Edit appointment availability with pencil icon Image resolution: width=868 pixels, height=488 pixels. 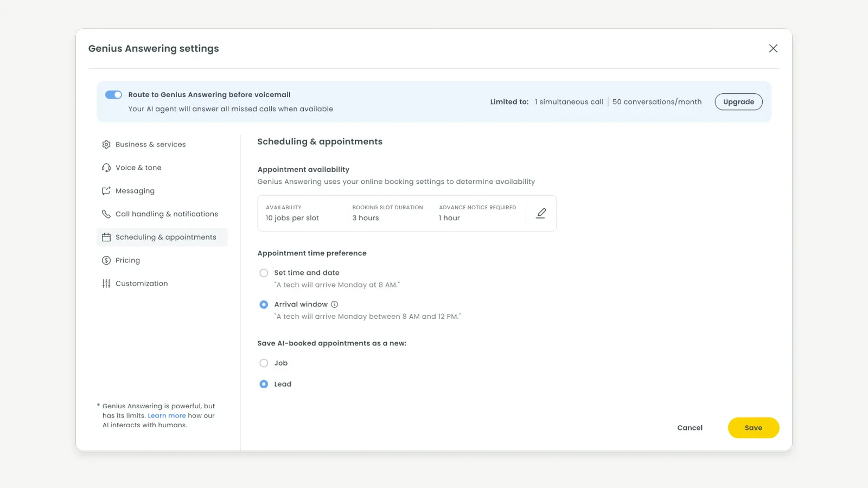541,213
